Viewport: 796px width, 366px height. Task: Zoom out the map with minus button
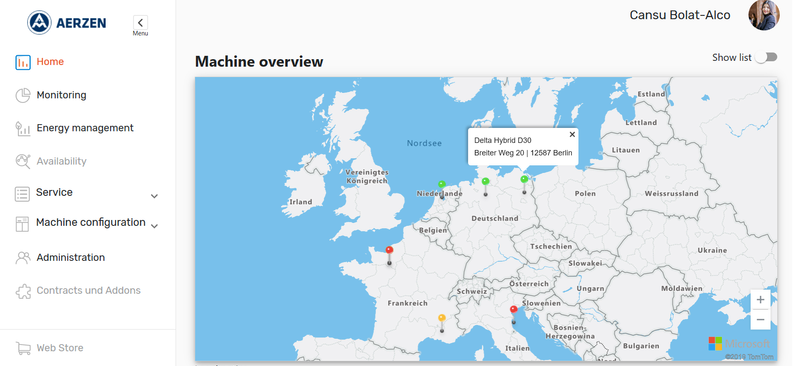pyautogui.click(x=760, y=319)
